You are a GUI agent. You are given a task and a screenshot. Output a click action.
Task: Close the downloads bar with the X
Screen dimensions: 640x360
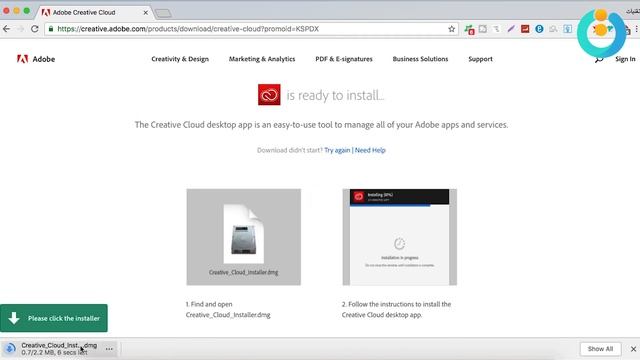633,349
